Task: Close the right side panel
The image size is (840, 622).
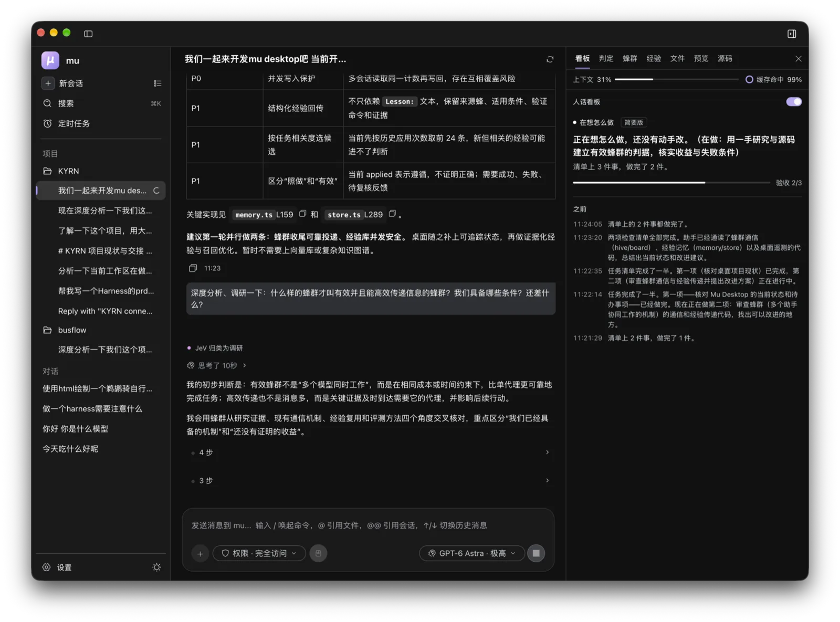Action: pos(798,59)
